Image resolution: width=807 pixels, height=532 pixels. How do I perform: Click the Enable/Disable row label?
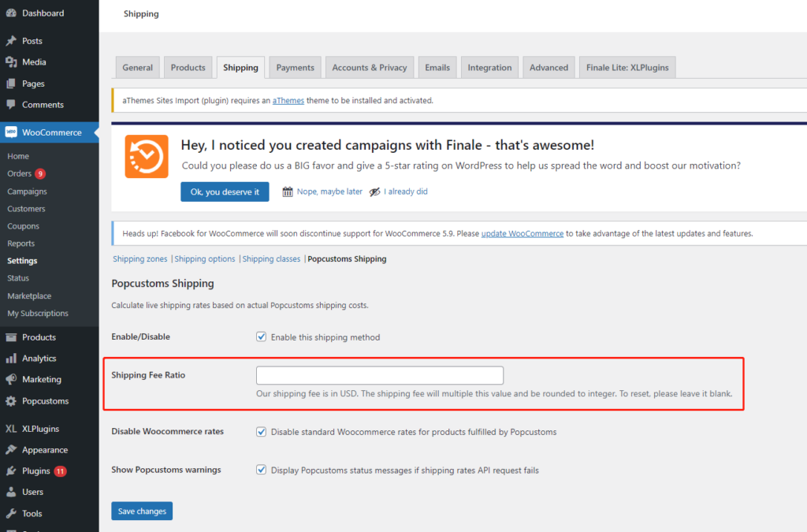point(140,337)
